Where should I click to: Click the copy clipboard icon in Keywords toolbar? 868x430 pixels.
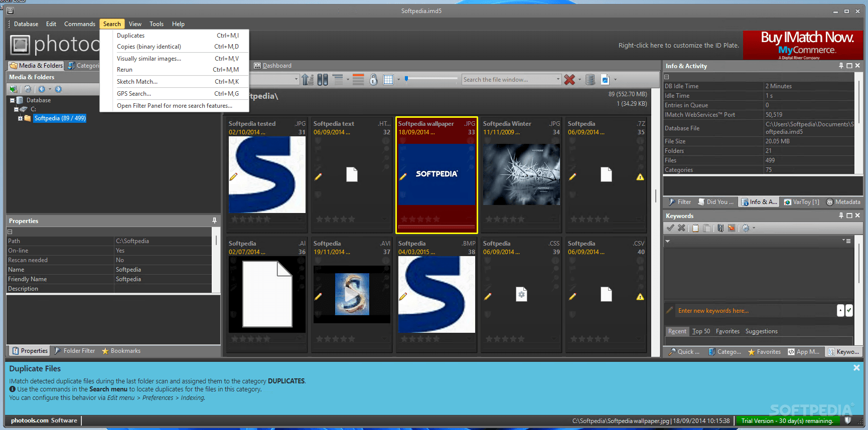695,228
